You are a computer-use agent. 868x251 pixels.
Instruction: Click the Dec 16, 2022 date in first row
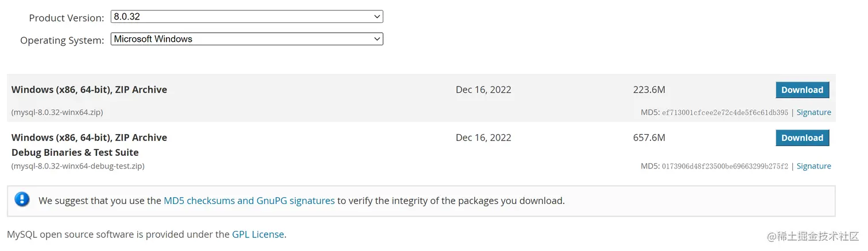[483, 89]
